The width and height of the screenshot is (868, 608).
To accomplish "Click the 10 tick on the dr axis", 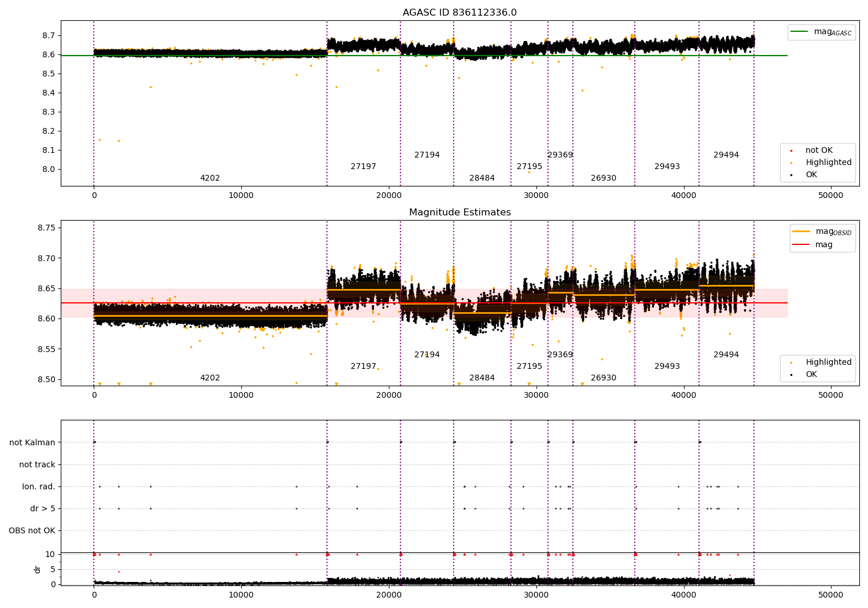I will click(50, 555).
